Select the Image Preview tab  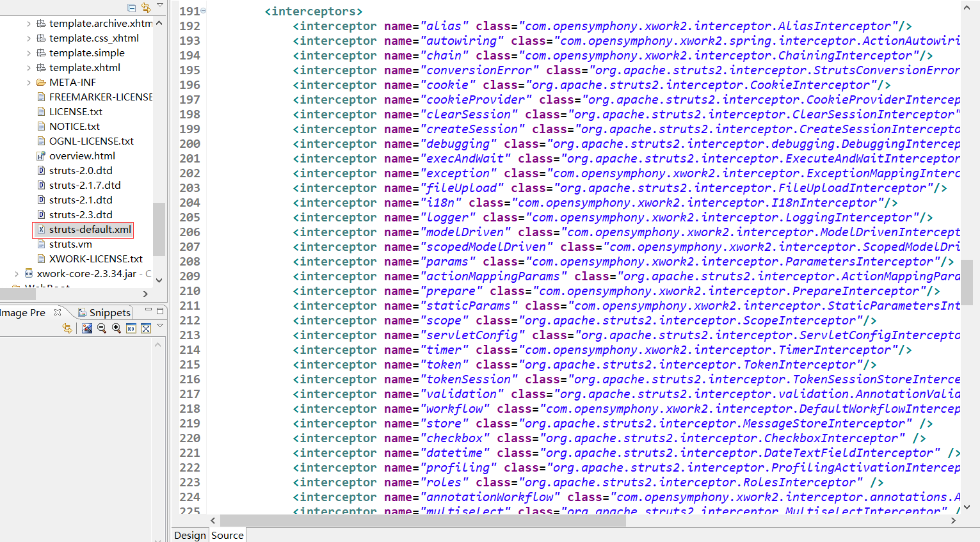23,312
